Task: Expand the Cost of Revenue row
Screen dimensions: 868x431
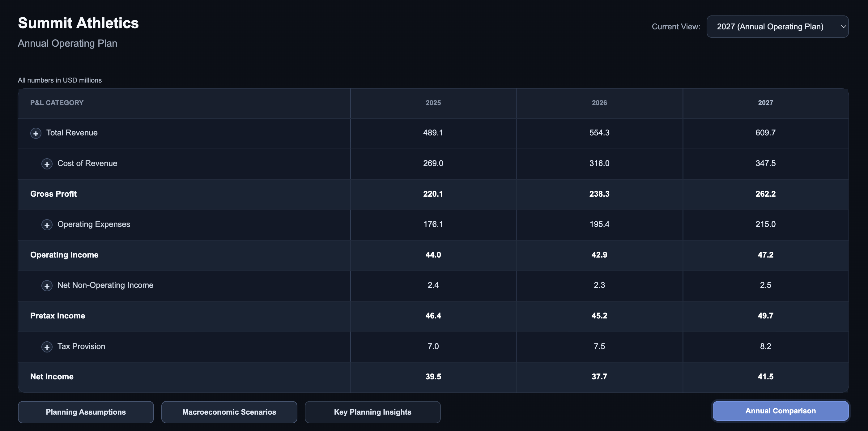Action: (x=47, y=164)
